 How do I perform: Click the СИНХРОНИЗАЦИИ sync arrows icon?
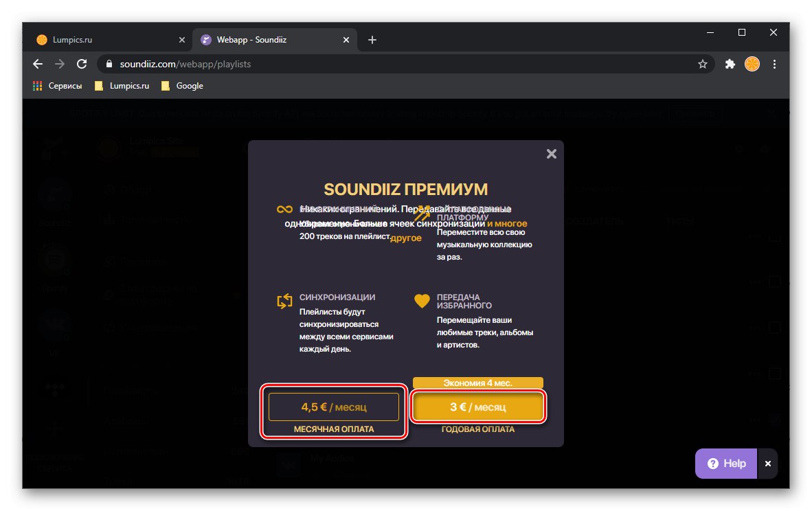coord(285,301)
